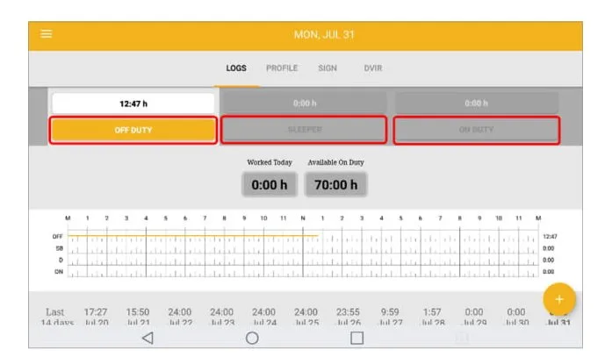The width and height of the screenshot is (612, 364).
Task: Tap the yellow plus floating button
Action: click(559, 299)
